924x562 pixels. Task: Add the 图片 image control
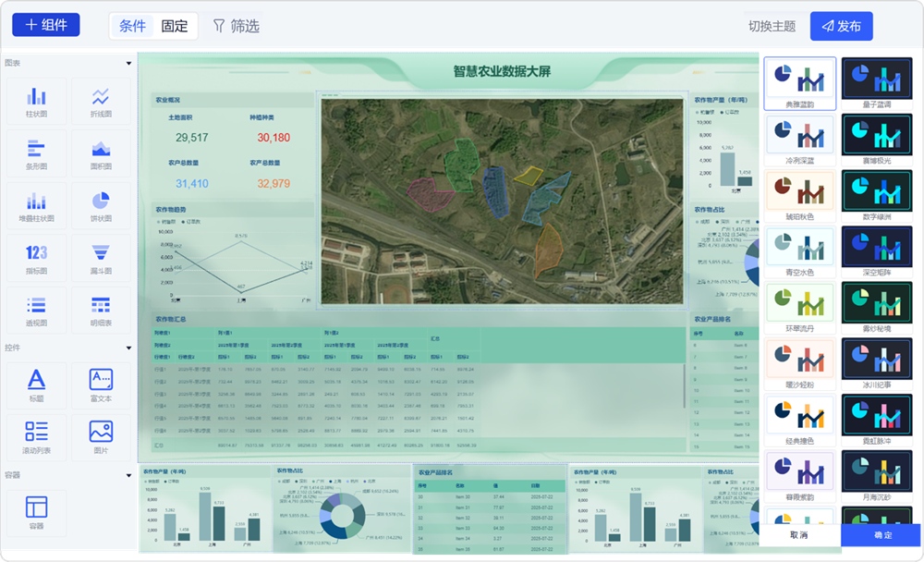(x=101, y=437)
